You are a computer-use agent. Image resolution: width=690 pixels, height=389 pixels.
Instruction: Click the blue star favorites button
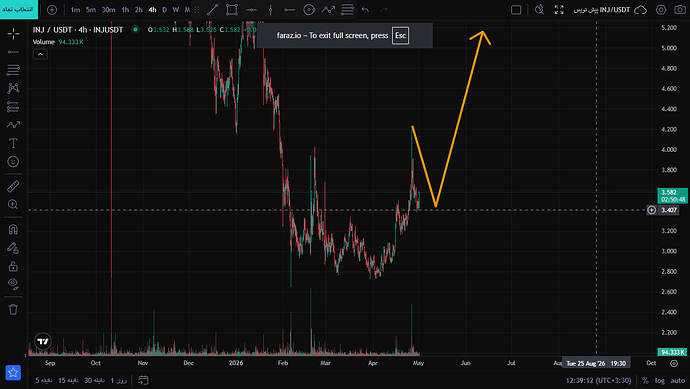click(x=13, y=372)
